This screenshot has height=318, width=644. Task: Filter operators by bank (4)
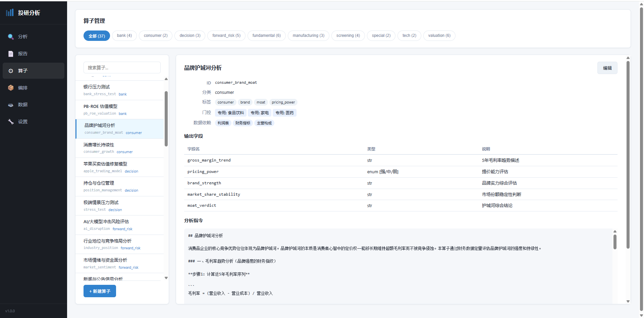click(x=124, y=36)
